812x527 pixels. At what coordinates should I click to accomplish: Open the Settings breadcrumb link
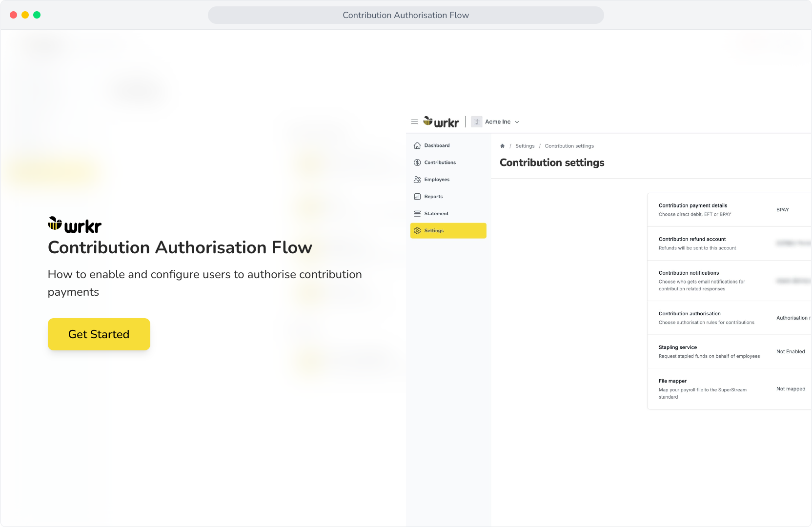coord(525,146)
